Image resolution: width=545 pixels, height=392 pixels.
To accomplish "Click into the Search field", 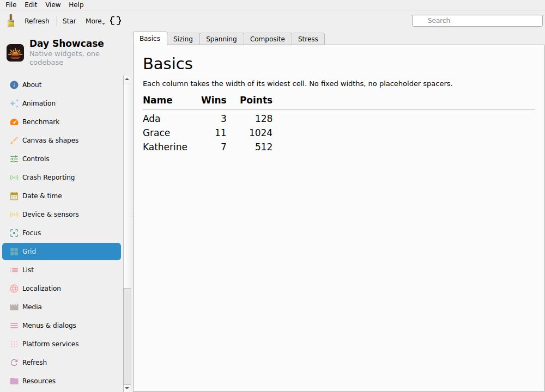I will [477, 21].
